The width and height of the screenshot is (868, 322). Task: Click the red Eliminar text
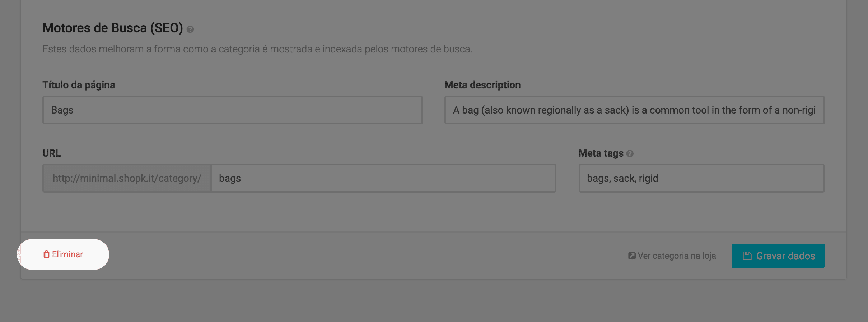67,254
